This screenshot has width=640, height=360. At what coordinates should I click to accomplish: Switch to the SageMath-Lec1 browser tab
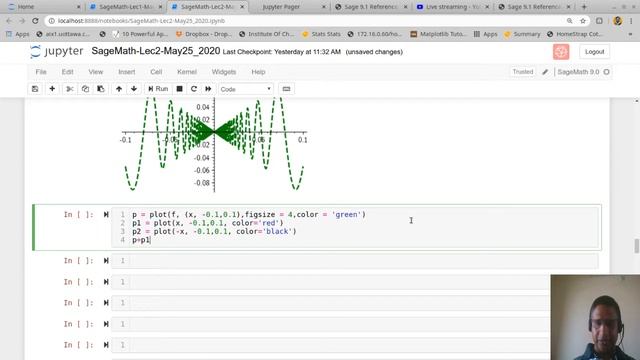coord(126,7)
